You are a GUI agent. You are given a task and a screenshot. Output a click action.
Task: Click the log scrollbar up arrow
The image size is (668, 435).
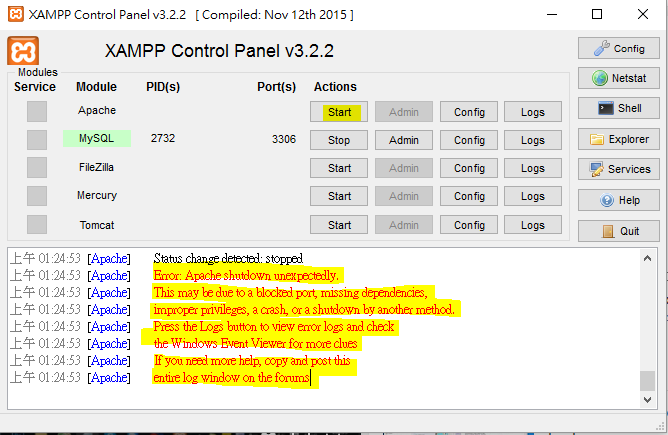pyautogui.click(x=648, y=258)
